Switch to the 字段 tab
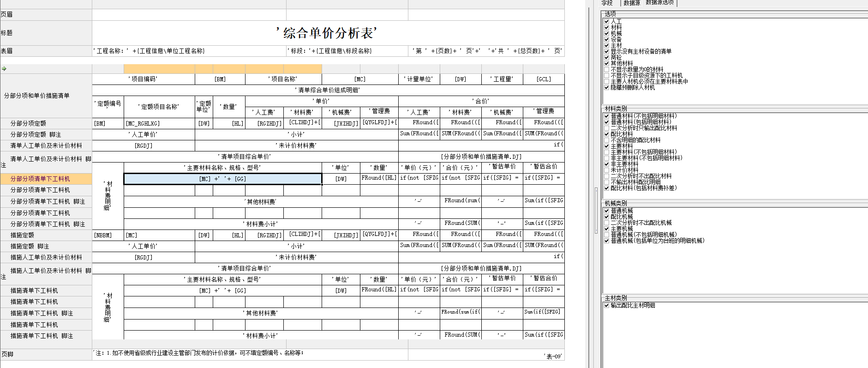This screenshot has width=868, height=368. coord(607,3)
